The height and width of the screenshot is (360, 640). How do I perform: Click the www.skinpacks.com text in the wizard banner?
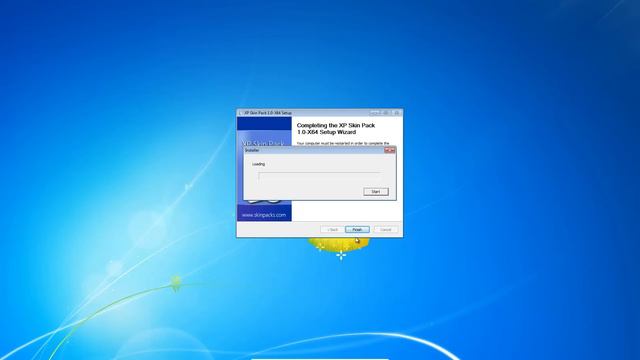tap(264, 215)
